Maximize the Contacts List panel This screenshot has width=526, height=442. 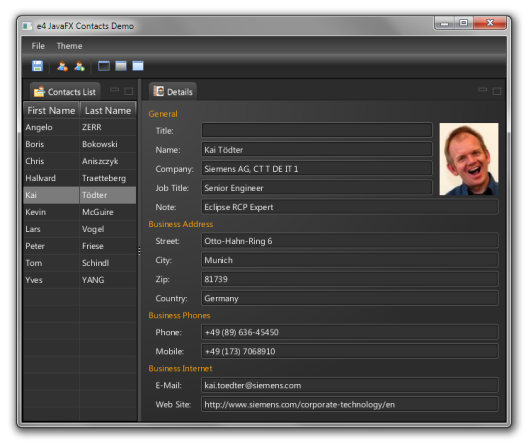point(128,91)
